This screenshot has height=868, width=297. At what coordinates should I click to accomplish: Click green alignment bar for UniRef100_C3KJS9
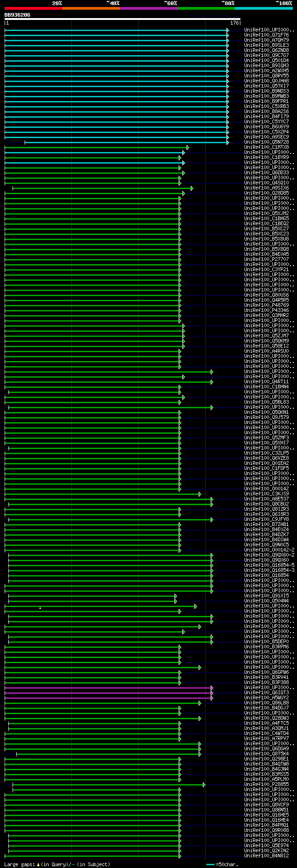(103, 494)
